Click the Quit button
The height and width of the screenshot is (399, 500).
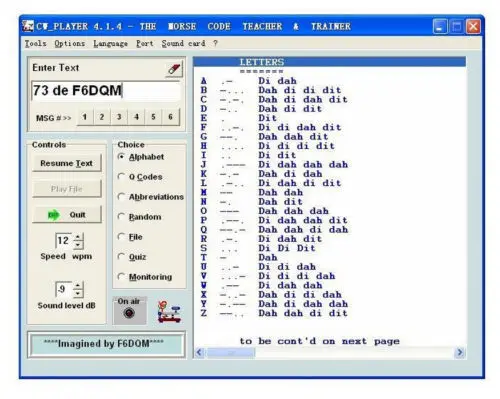point(67,215)
